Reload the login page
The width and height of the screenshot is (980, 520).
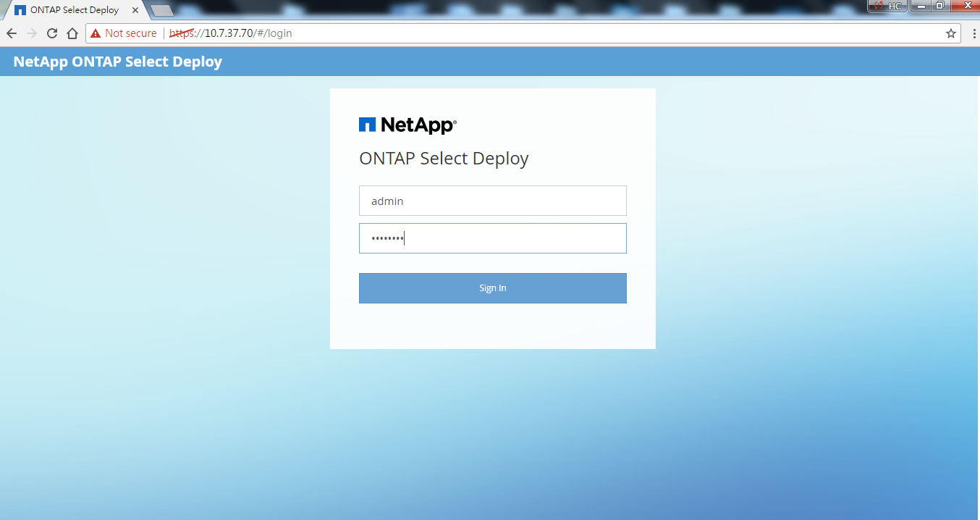(52, 33)
